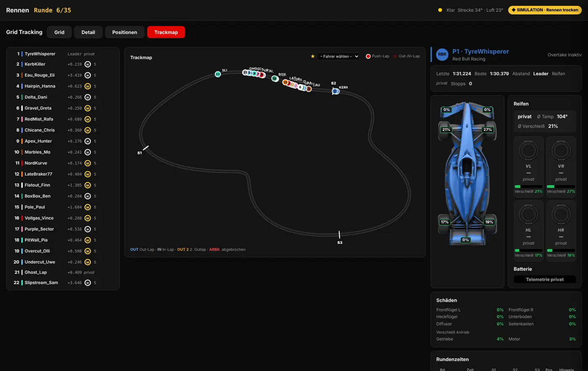This screenshot has height=371, width=588.
Task: Select TyreWhisperer in the driver list
Action: pos(63,54)
